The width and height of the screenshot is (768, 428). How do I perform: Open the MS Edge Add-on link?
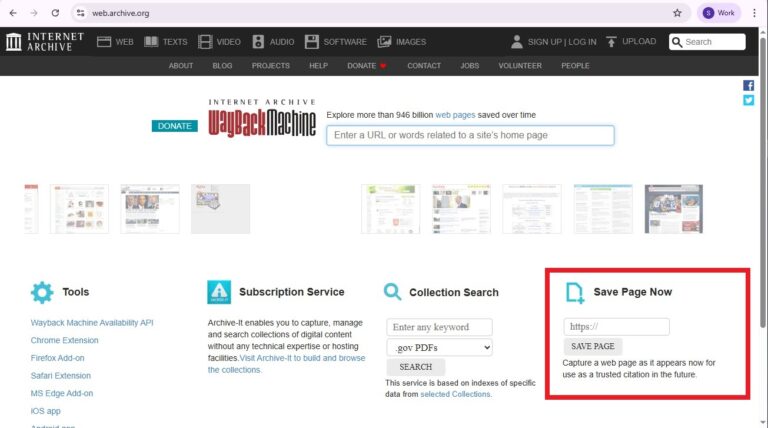pos(62,393)
